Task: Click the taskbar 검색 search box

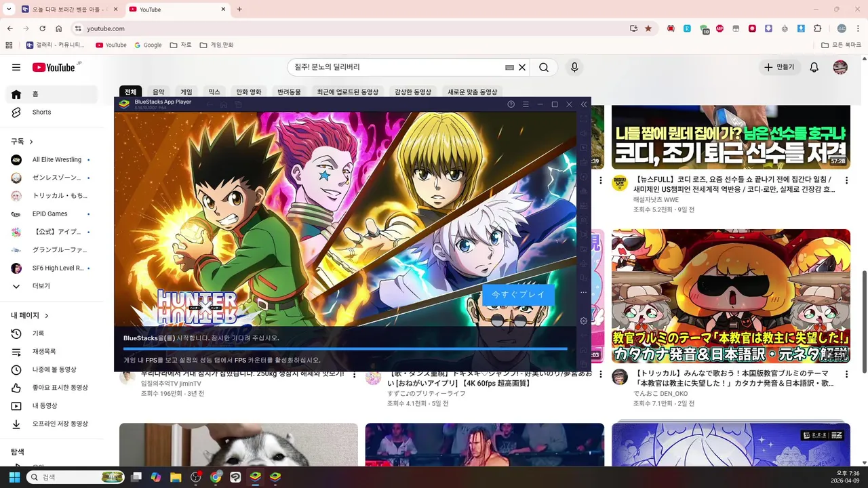Action: click(x=77, y=477)
